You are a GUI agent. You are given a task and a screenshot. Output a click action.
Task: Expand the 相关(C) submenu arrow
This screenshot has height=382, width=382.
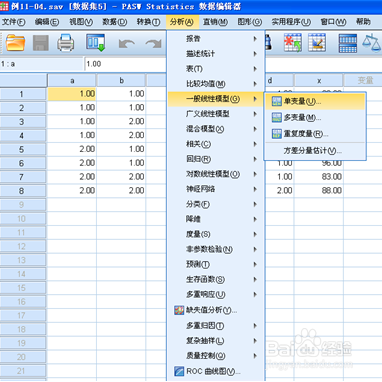[x=255, y=144]
